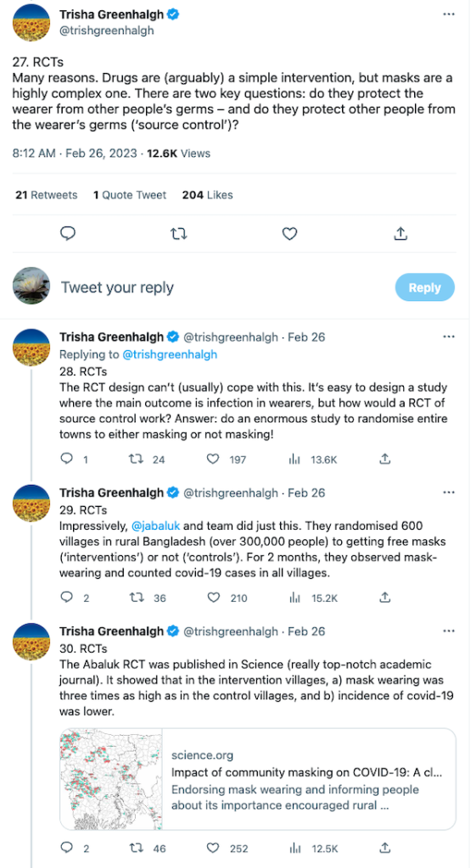The height and width of the screenshot is (868, 476).
Task: Open the science.org article card thumbnail
Action: 111,778
